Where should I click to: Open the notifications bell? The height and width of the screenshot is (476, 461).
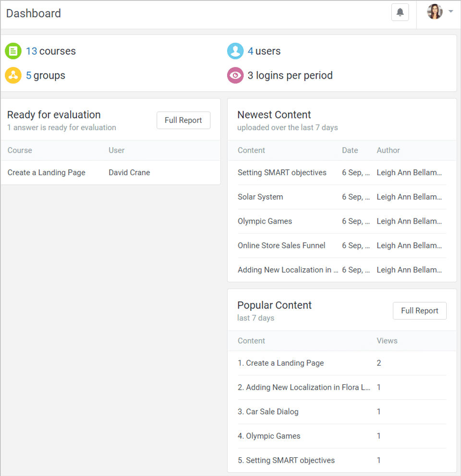click(x=400, y=12)
